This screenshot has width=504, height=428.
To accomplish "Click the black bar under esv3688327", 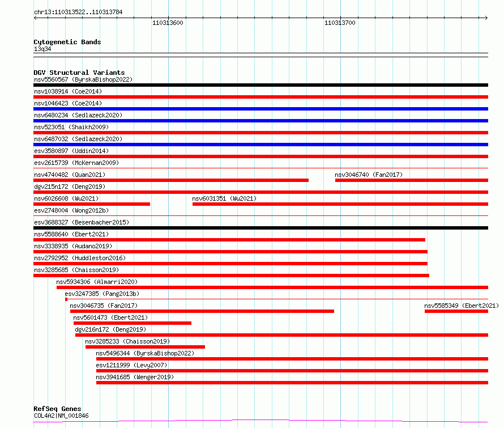I will point(260,228).
